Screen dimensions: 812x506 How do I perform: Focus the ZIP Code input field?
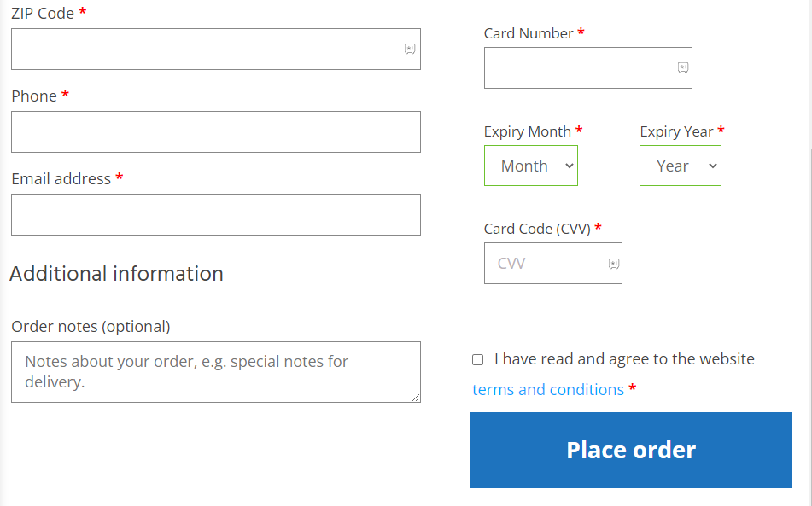[205, 49]
